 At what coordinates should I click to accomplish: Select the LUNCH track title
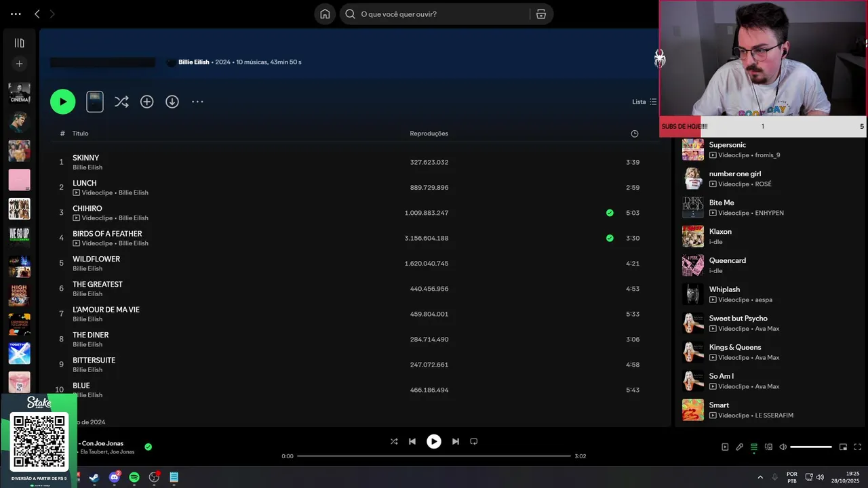tap(85, 183)
